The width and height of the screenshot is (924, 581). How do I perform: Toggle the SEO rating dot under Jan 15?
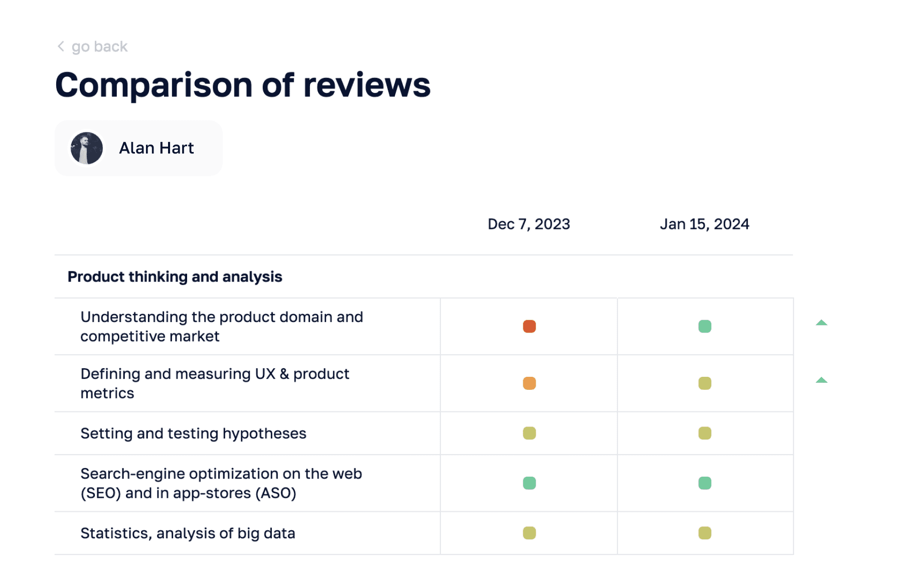pyautogui.click(x=705, y=483)
